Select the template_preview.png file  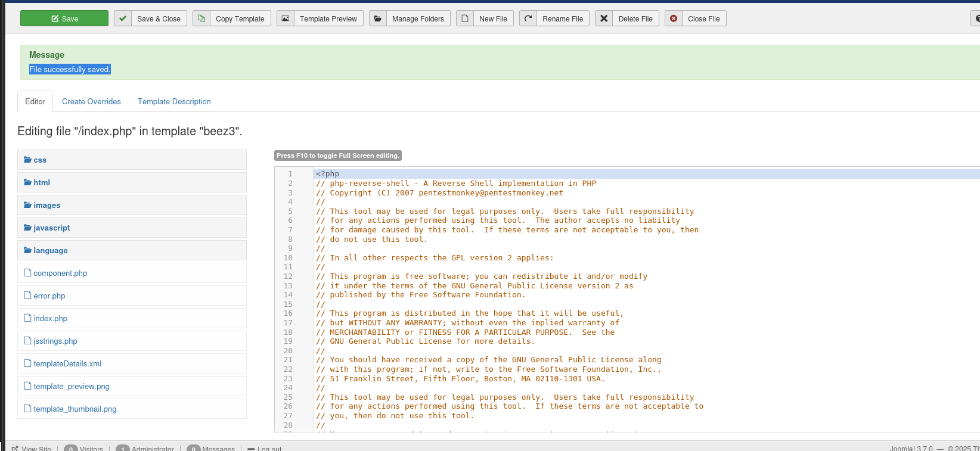coord(71,386)
